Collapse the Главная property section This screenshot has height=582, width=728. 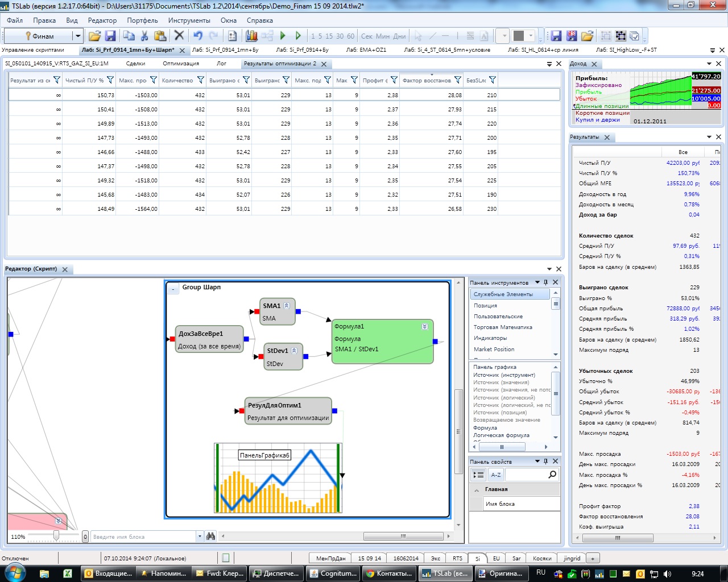(476, 489)
